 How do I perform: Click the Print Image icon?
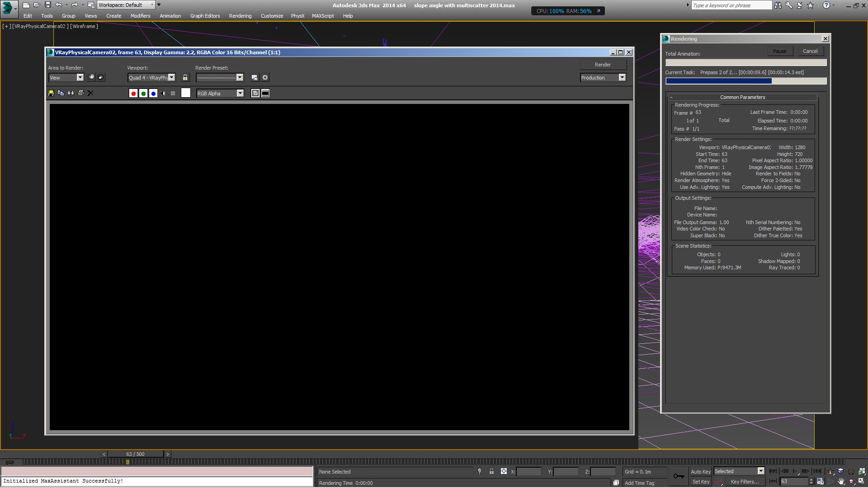pyautogui.click(x=81, y=93)
